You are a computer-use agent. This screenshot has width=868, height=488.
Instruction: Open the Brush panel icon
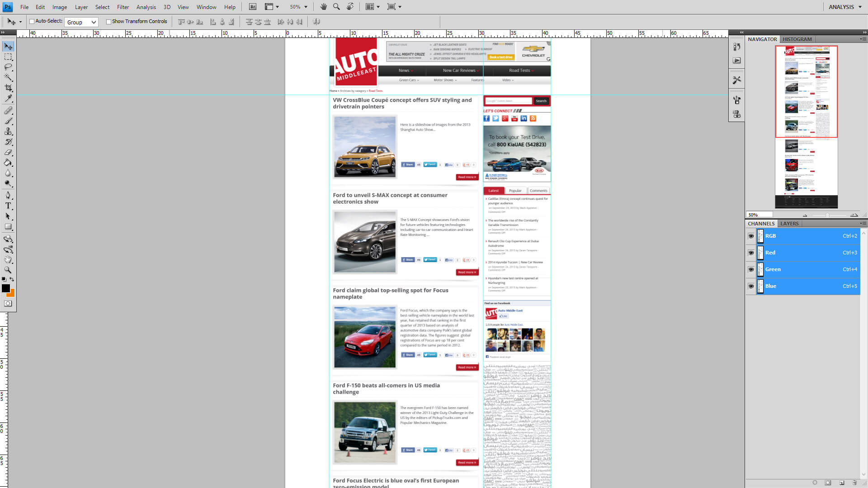[737, 100]
